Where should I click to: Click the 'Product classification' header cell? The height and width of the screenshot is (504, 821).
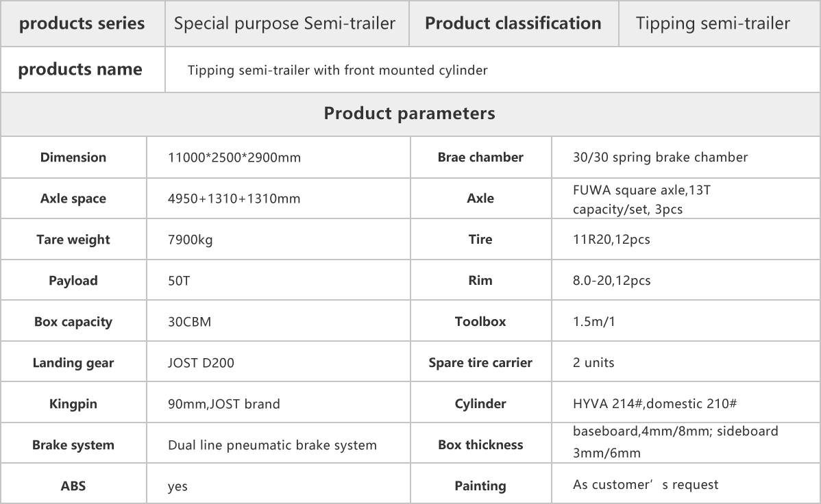(513, 23)
